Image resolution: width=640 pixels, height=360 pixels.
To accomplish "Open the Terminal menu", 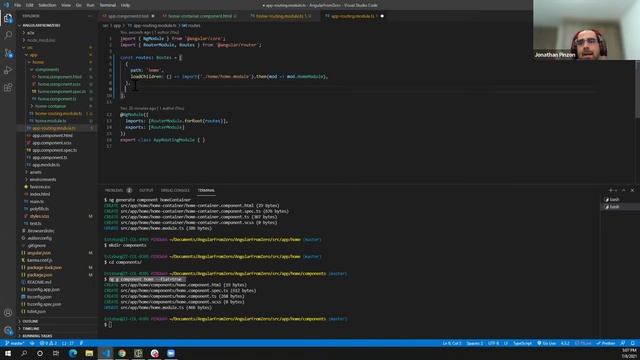I will tap(108, 5).
